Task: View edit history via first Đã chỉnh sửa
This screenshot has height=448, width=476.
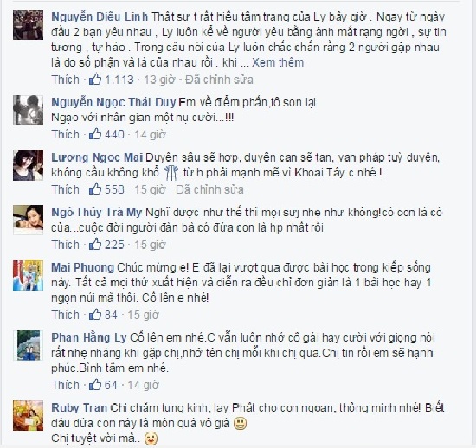Action: coord(219,80)
